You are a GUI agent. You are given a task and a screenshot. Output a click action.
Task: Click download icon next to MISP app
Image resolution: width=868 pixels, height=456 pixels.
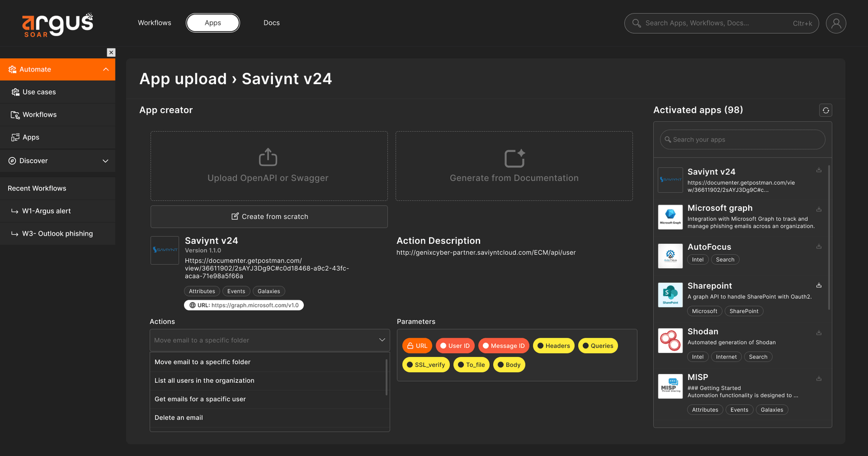pos(819,379)
